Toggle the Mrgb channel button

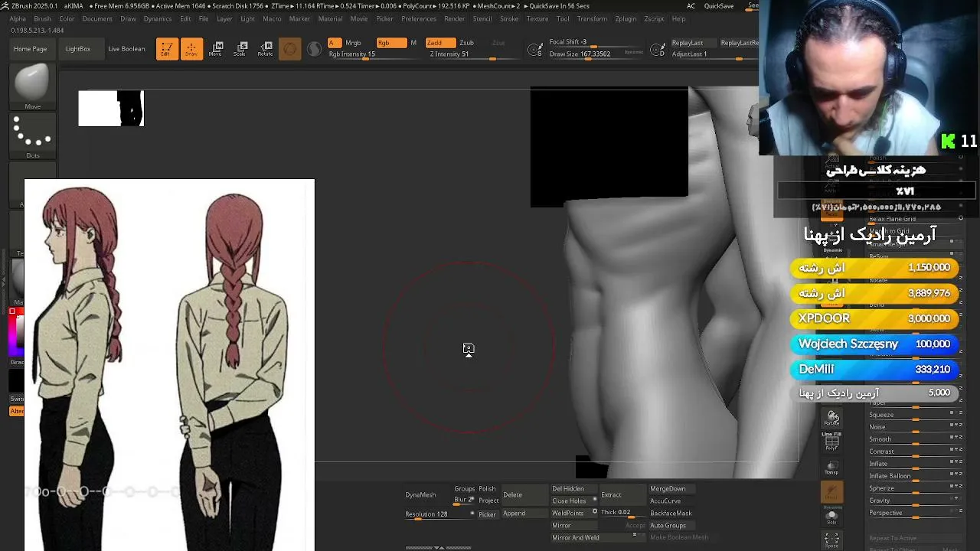353,43
